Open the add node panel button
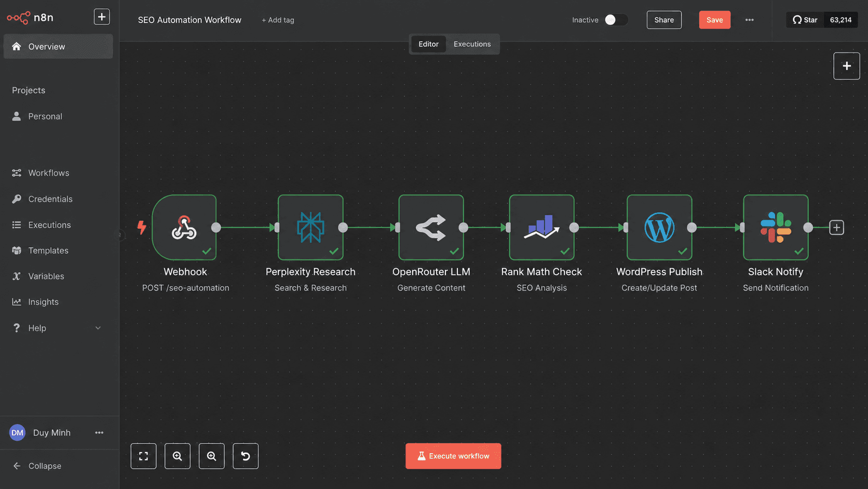 [x=846, y=66]
